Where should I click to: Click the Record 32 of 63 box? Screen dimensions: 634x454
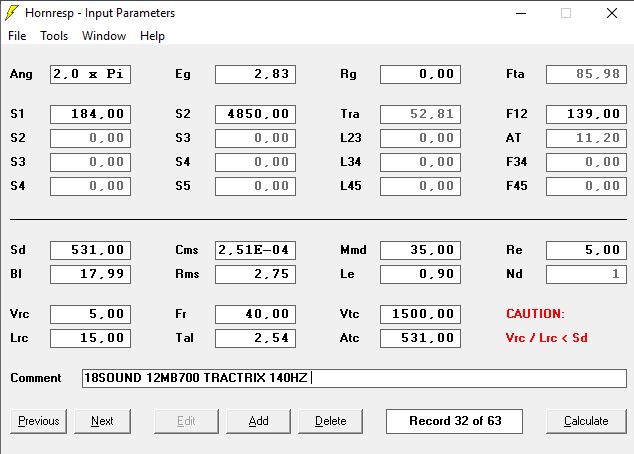pyautogui.click(x=454, y=421)
